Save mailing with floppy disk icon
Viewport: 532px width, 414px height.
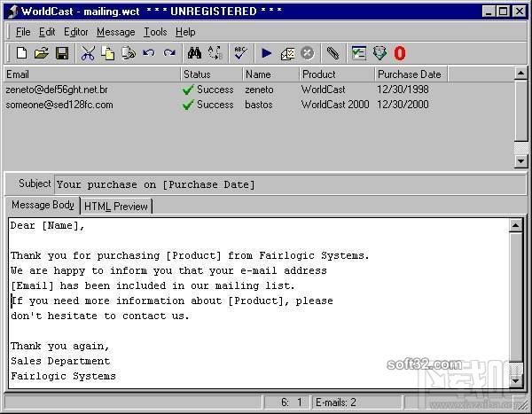point(62,53)
